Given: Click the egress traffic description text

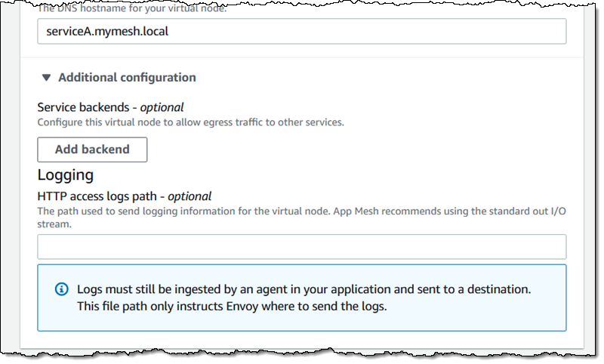Looking at the screenshot, I should click(190, 122).
